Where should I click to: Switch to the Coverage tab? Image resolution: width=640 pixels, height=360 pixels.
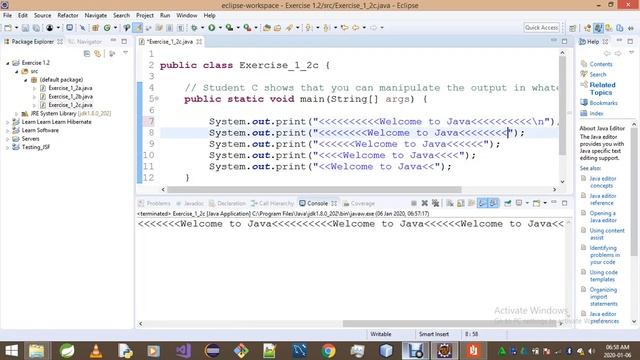[359, 203]
